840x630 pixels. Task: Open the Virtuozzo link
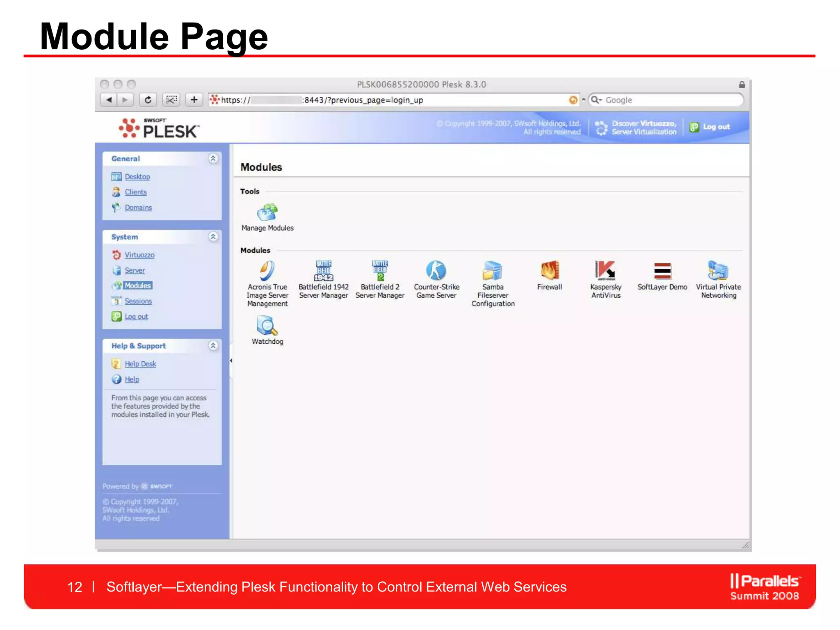tap(139, 255)
